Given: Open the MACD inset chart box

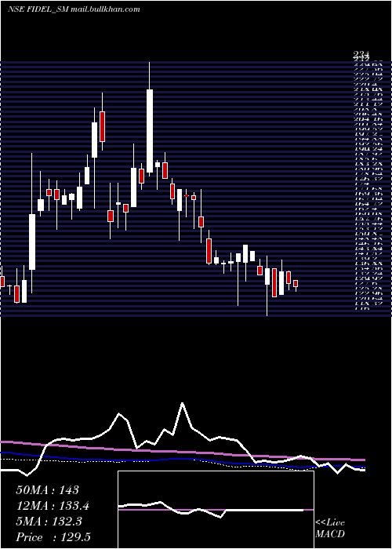Looking at the screenshot, I should pos(216,510).
